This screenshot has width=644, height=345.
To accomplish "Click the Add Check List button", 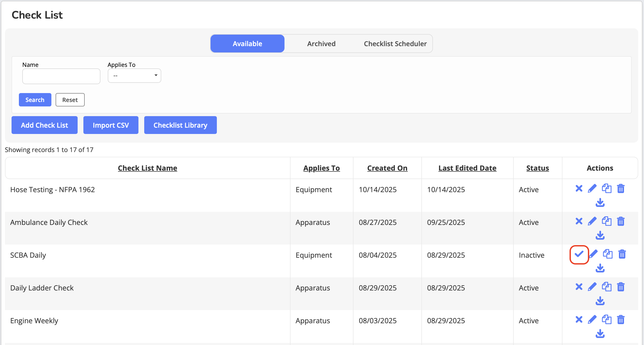I will [x=45, y=125].
